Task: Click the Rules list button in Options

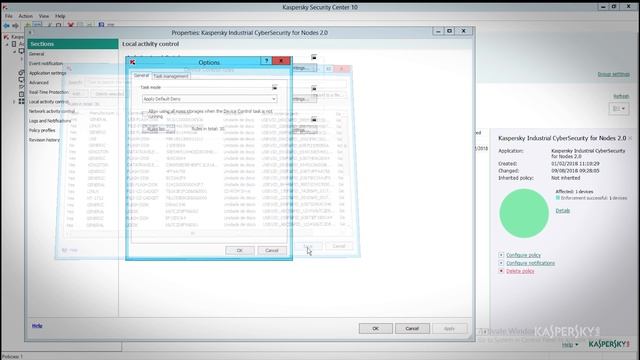Action: pyautogui.click(x=158, y=129)
